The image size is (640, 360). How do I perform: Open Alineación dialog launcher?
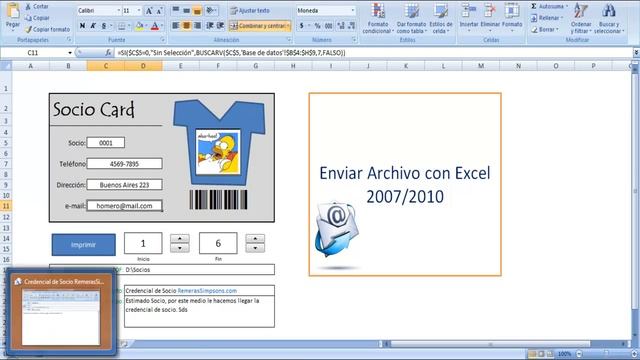(x=289, y=40)
